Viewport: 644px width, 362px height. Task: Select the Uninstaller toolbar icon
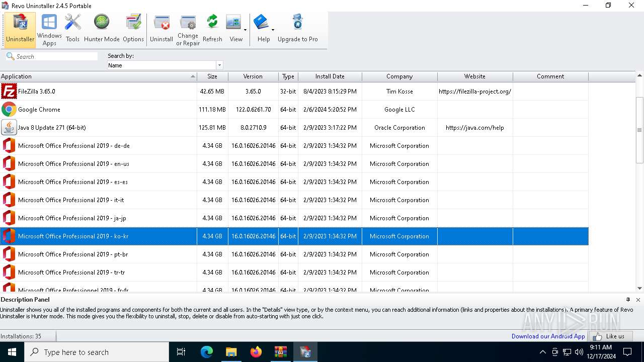tap(20, 30)
